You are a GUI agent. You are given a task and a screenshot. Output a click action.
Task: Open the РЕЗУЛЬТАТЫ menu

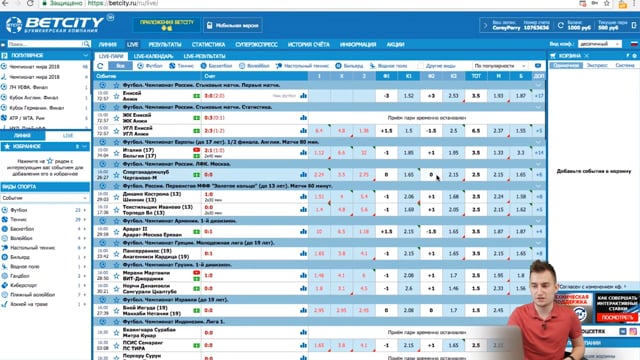click(x=165, y=44)
